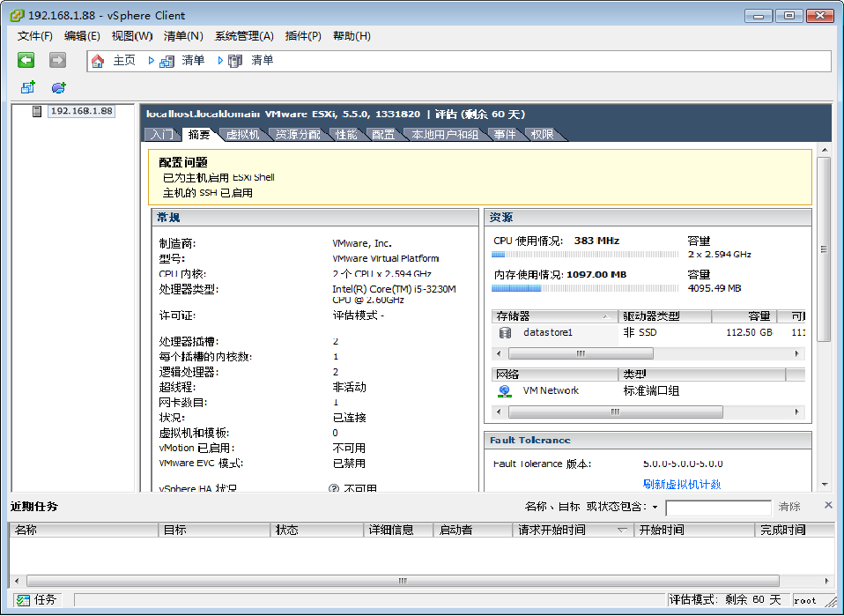
Task: Click the summary pane vertical scrollbar
Action: (824, 249)
